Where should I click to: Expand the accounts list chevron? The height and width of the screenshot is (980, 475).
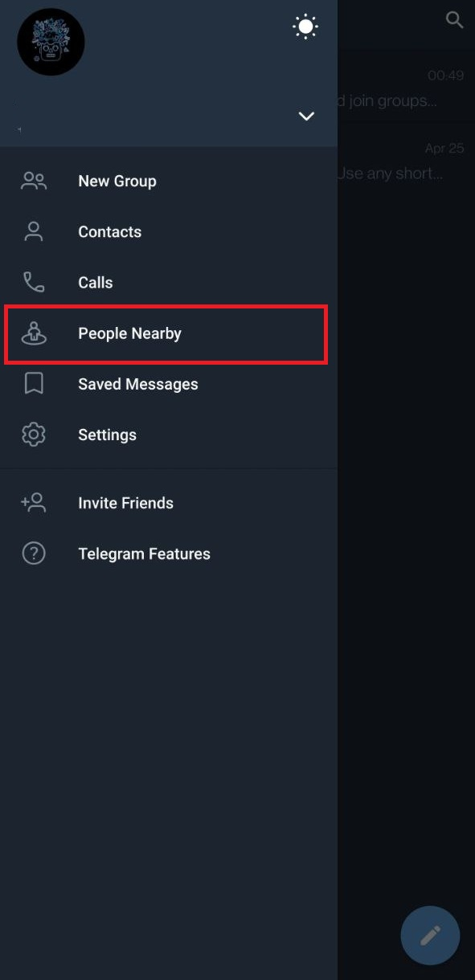click(x=306, y=116)
